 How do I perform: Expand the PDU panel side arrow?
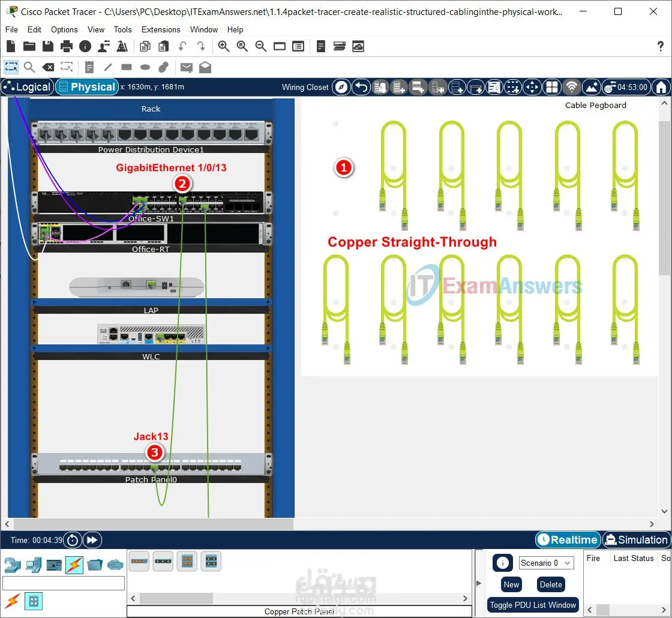pos(479,583)
